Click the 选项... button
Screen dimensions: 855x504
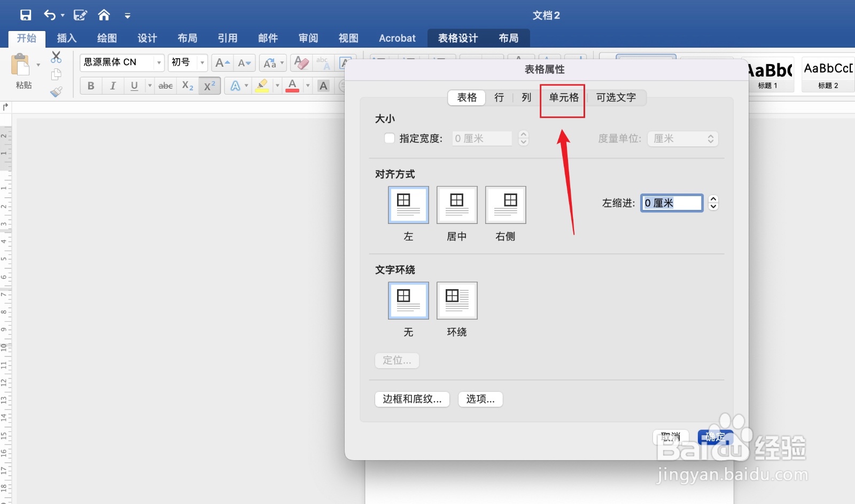tap(480, 399)
